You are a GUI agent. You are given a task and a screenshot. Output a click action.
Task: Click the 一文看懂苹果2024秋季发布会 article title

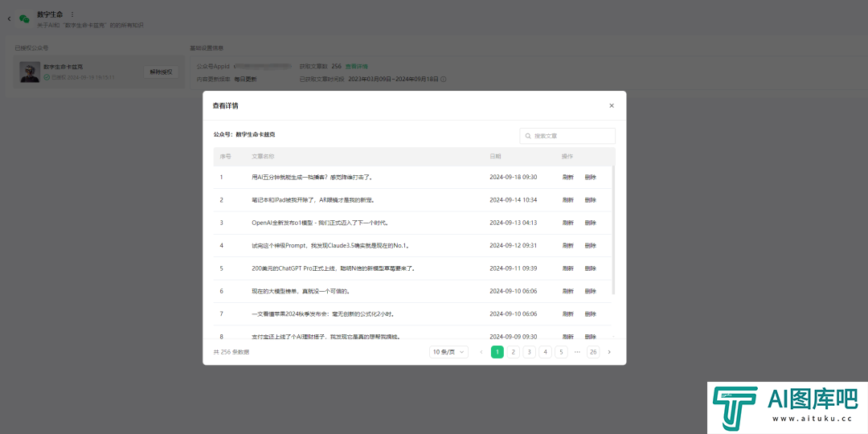(x=322, y=313)
